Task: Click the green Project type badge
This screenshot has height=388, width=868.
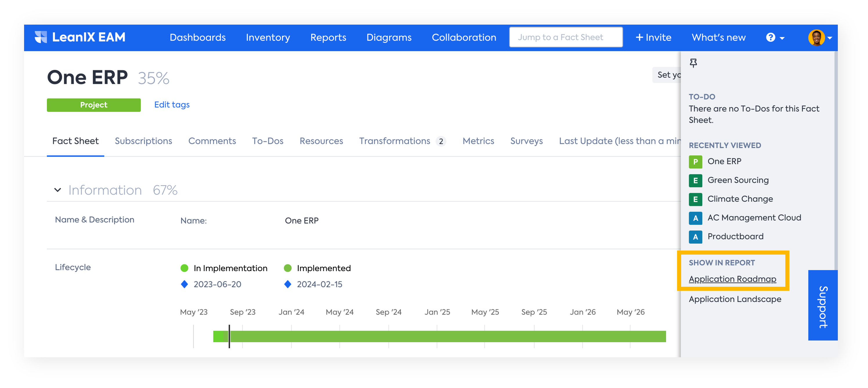Action: point(94,105)
